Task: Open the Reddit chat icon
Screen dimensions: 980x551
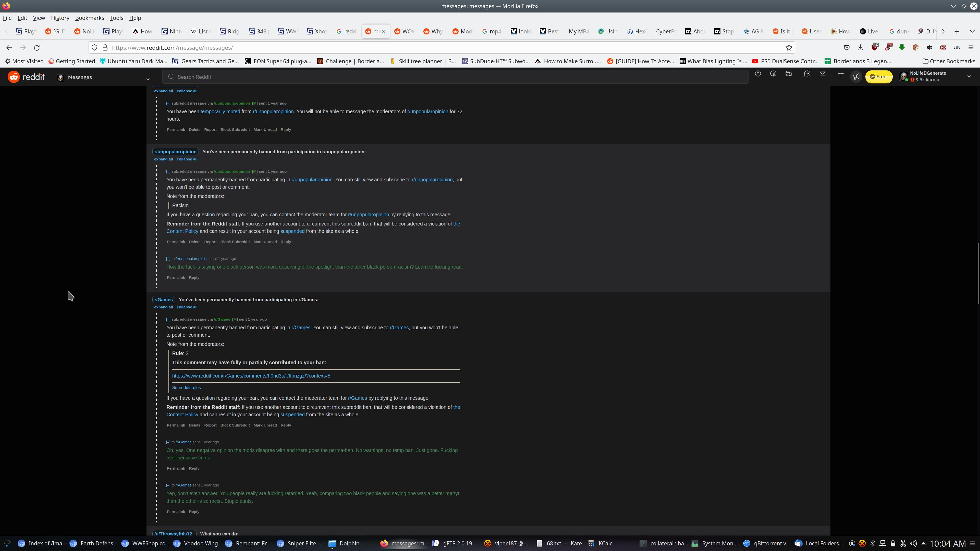Action: (x=807, y=74)
